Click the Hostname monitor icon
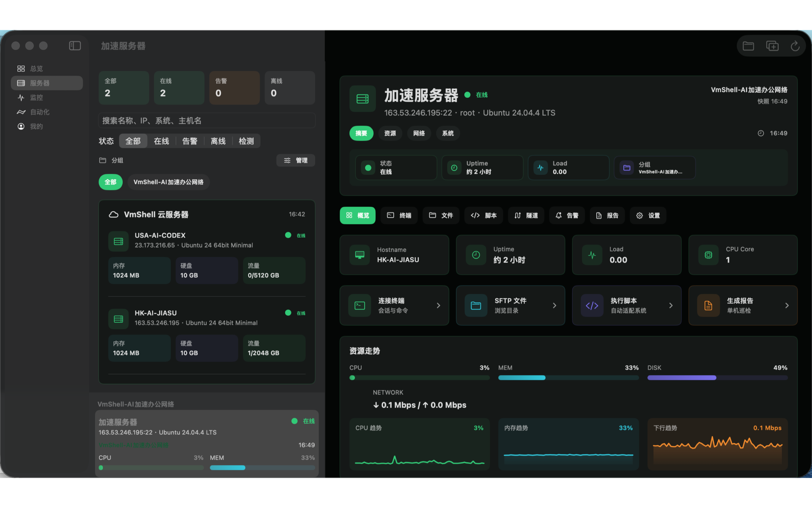The height and width of the screenshot is (508, 812). (x=360, y=255)
